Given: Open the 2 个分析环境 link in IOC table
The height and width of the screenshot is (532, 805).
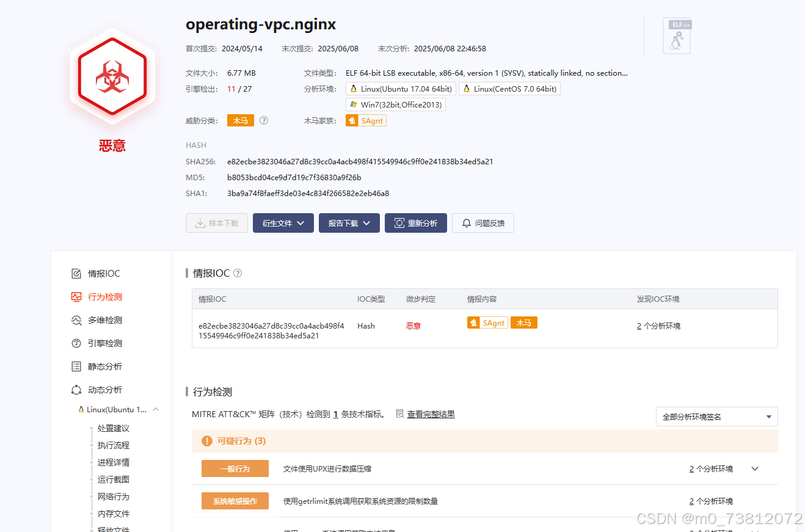Looking at the screenshot, I should click(658, 326).
